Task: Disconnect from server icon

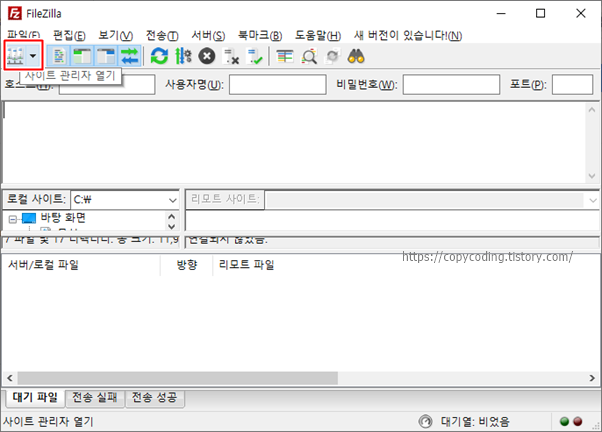Action: pos(231,56)
